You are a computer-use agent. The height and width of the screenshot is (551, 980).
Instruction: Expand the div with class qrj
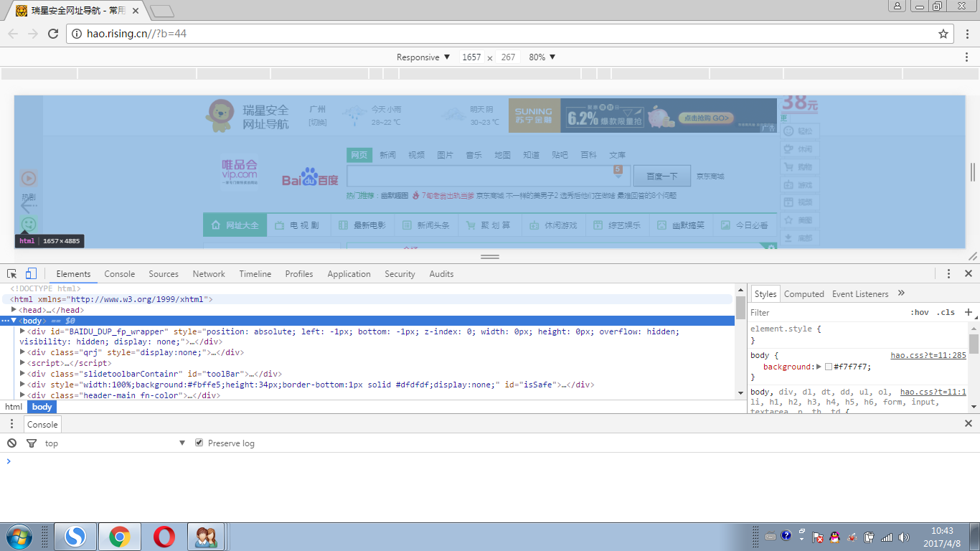tap(22, 352)
